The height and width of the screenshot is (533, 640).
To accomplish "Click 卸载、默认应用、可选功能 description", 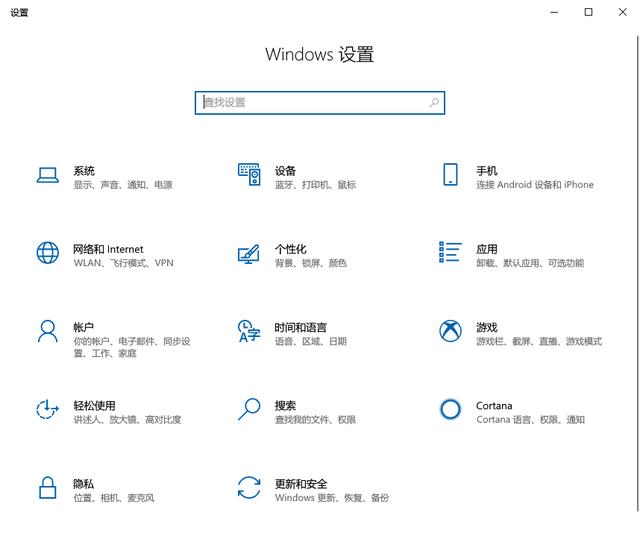I will coord(530,263).
